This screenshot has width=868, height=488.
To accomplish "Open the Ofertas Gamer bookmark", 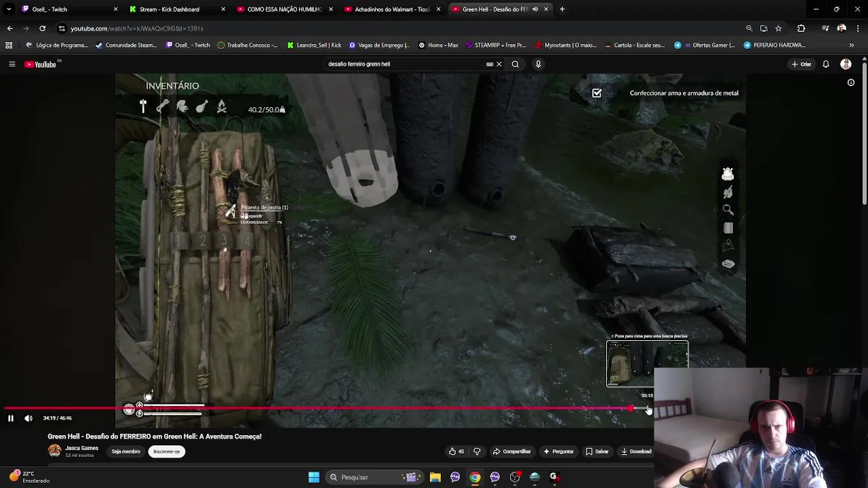I will (705, 45).
